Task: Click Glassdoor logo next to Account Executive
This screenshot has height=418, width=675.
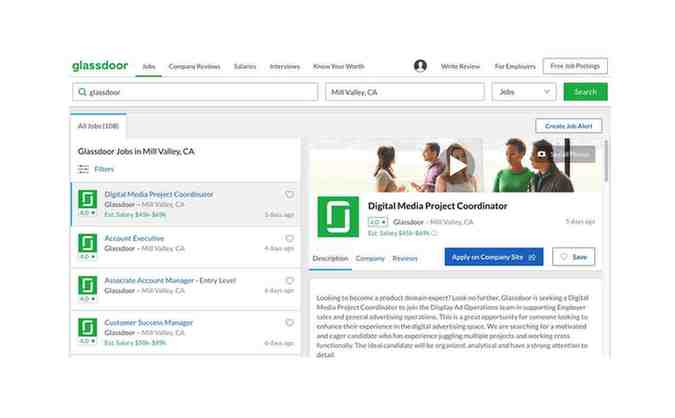Action: pos(88,241)
